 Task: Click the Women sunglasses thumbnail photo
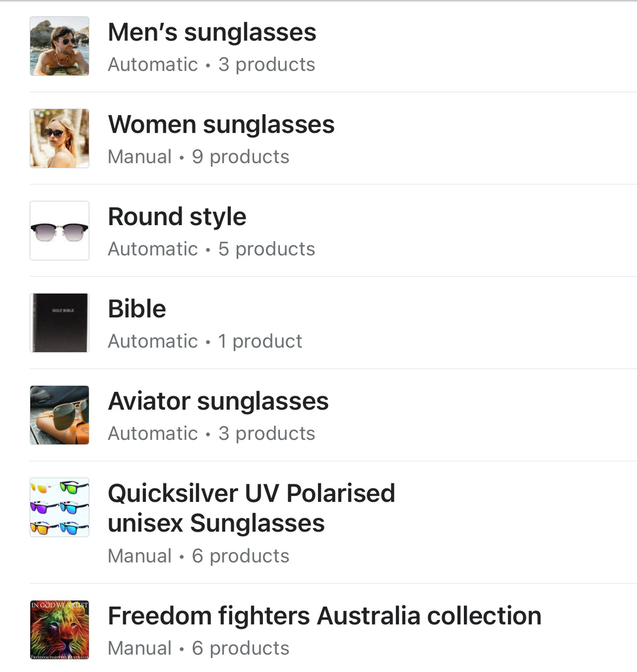tap(60, 138)
